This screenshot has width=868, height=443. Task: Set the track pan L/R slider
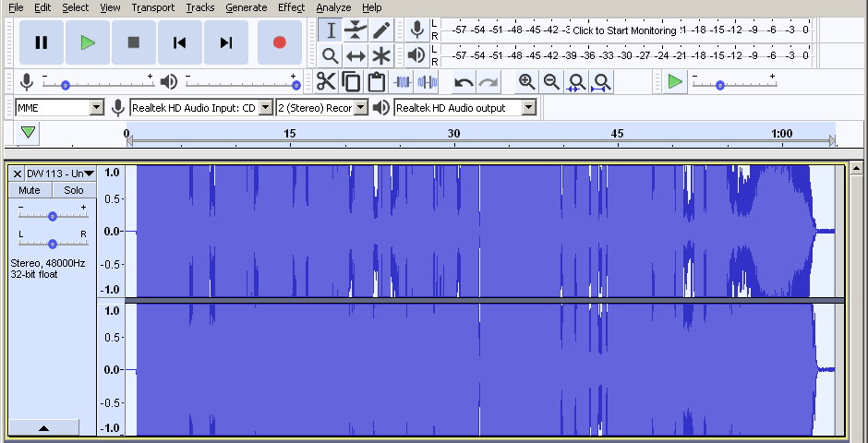(52, 243)
